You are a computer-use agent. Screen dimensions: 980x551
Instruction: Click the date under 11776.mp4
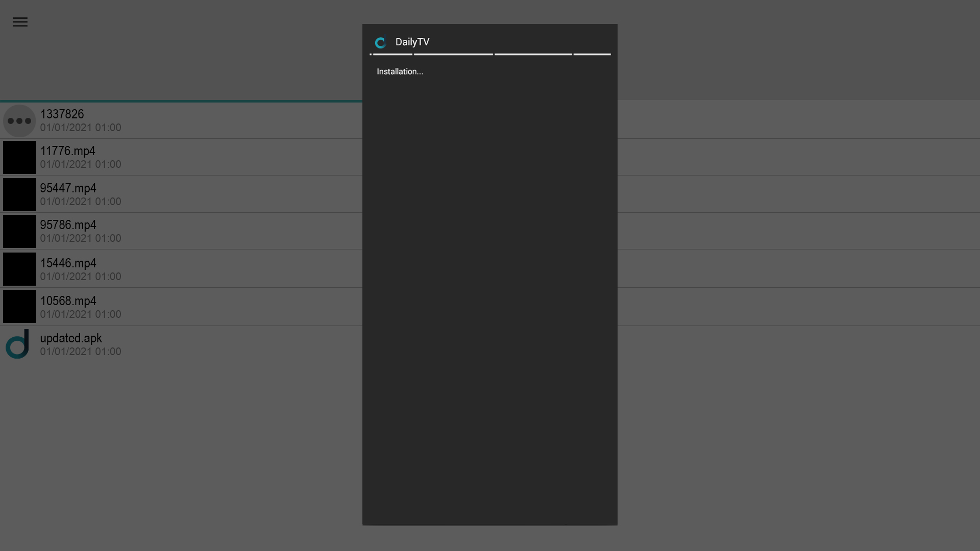(x=81, y=164)
